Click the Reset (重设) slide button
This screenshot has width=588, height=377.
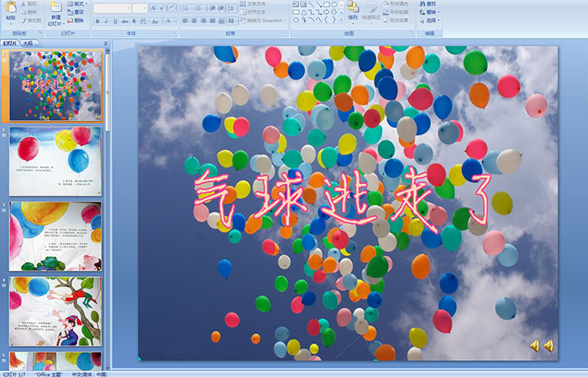pos(76,12)
